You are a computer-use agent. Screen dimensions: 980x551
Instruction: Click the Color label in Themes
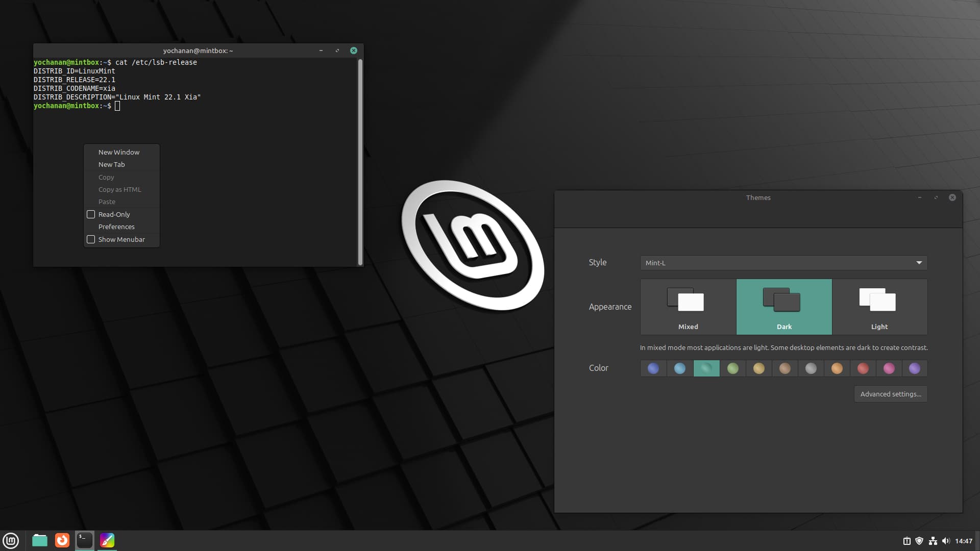(599, 368)
